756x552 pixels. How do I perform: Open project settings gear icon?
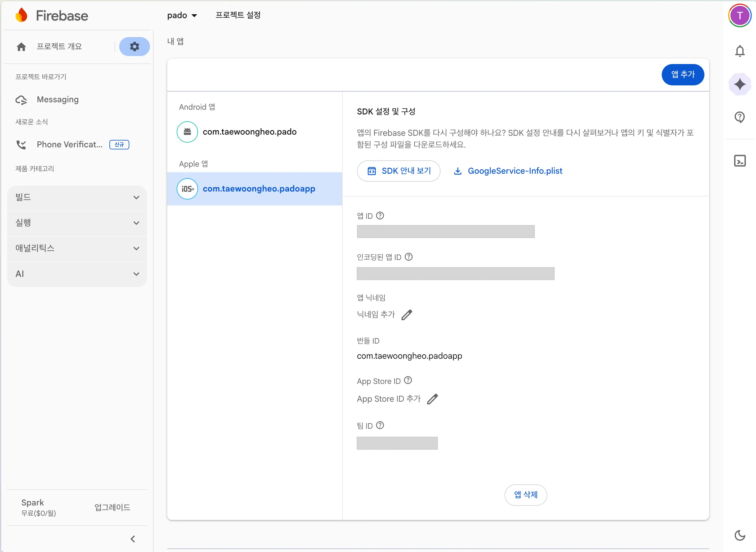[134, 47]
